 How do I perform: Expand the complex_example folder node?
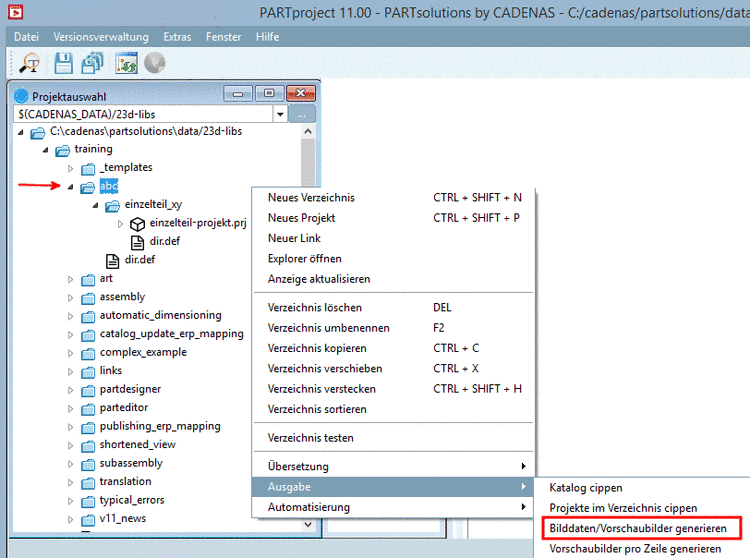(x=70, y=353)
